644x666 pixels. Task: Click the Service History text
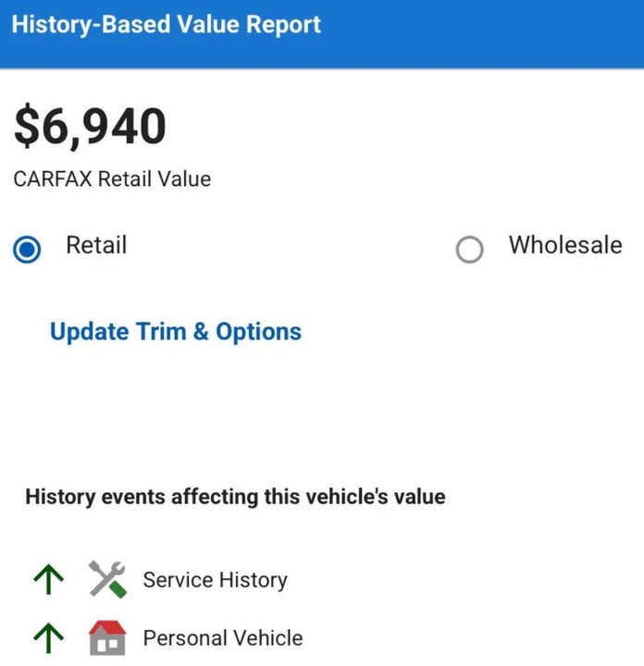coord(216,580)
